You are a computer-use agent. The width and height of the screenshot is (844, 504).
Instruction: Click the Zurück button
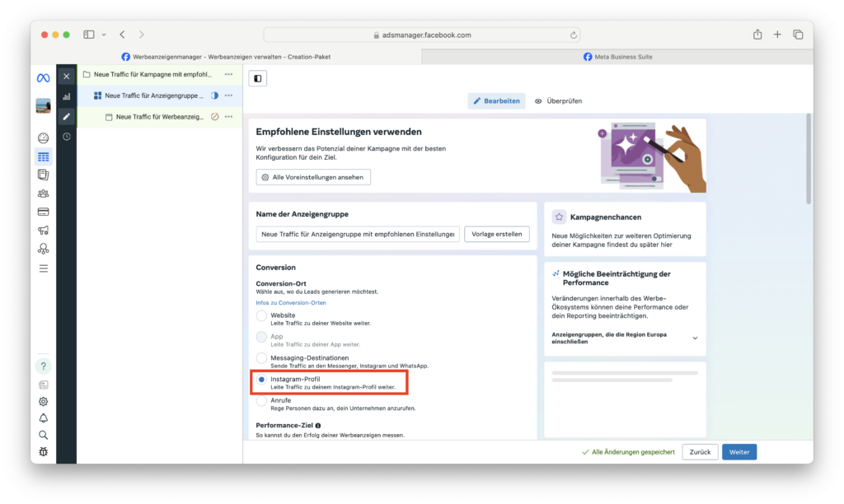[x=700, y=452]
